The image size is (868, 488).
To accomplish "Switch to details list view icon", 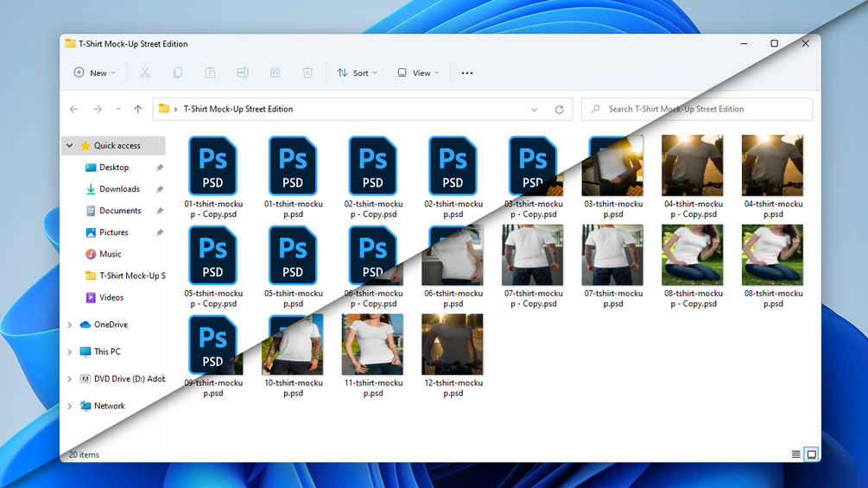I will coord(795,455).
